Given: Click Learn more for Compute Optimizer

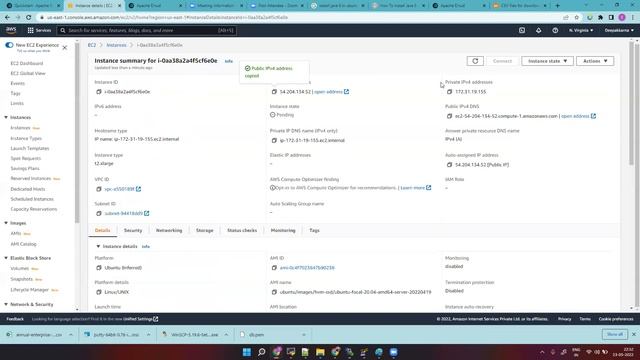Looking at the screenshot, I should 416,188.
